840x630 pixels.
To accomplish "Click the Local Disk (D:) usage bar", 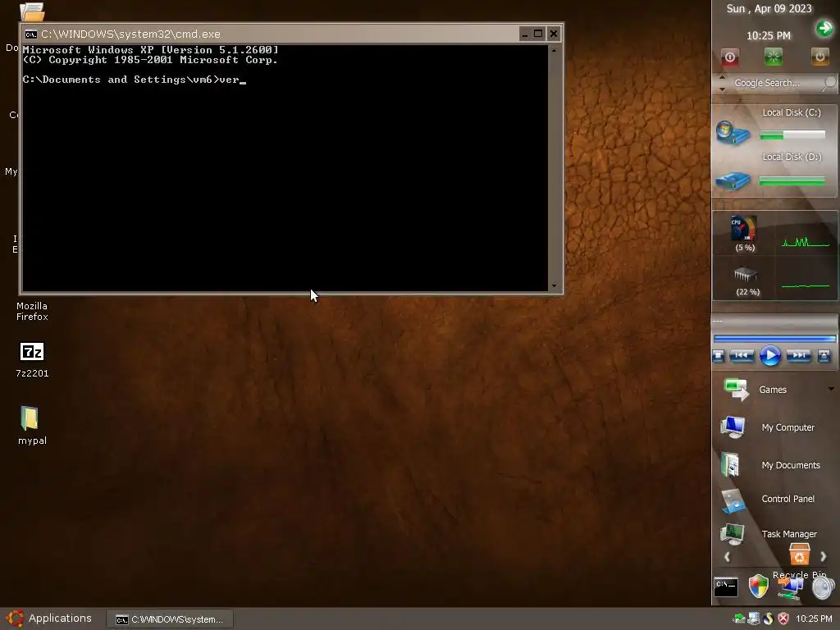I will coord(792,181).
